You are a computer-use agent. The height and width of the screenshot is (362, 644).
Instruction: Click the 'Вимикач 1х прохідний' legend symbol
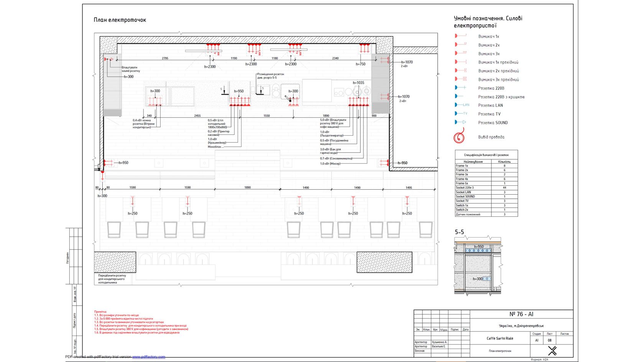[x=461, y=62]
